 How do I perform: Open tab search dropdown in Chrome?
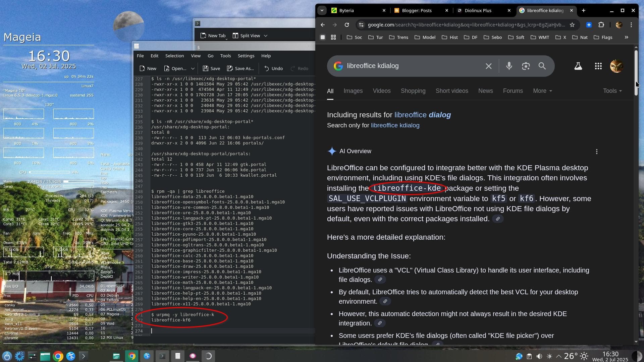click(322, 10)
